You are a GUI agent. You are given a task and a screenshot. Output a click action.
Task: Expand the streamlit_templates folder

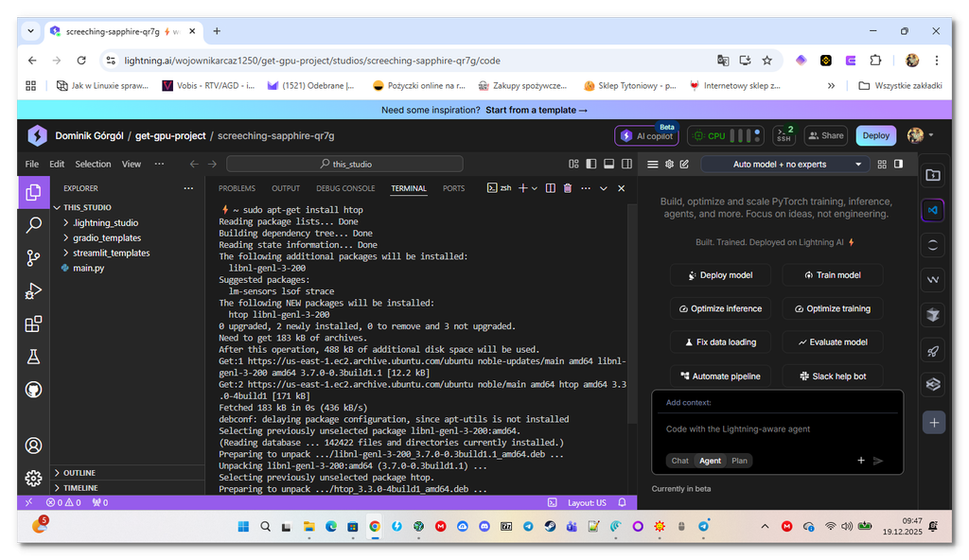(x=111, y=253)
